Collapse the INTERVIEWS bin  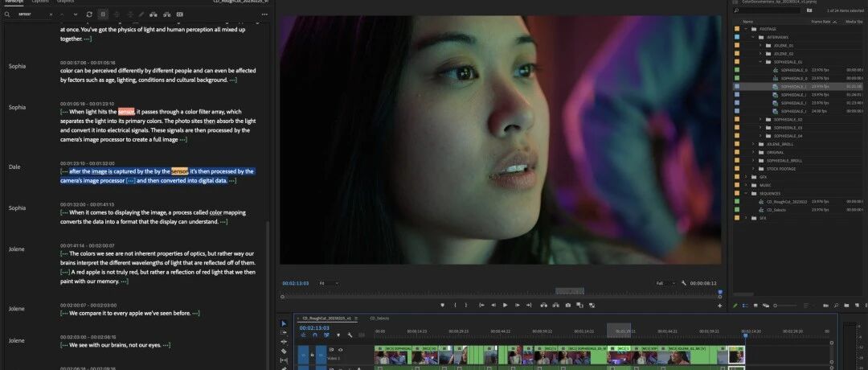[x=753, y=37]
